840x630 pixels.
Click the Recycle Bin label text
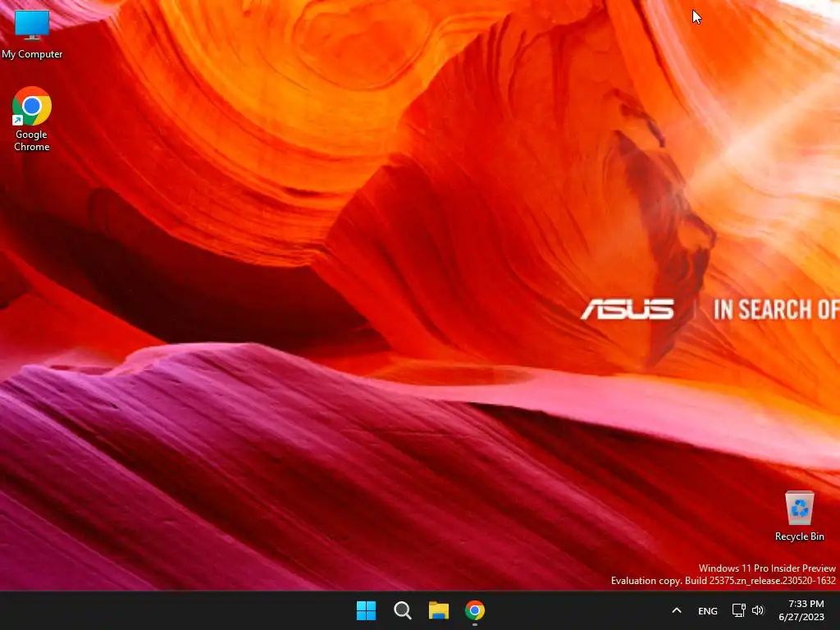[799, 536]
